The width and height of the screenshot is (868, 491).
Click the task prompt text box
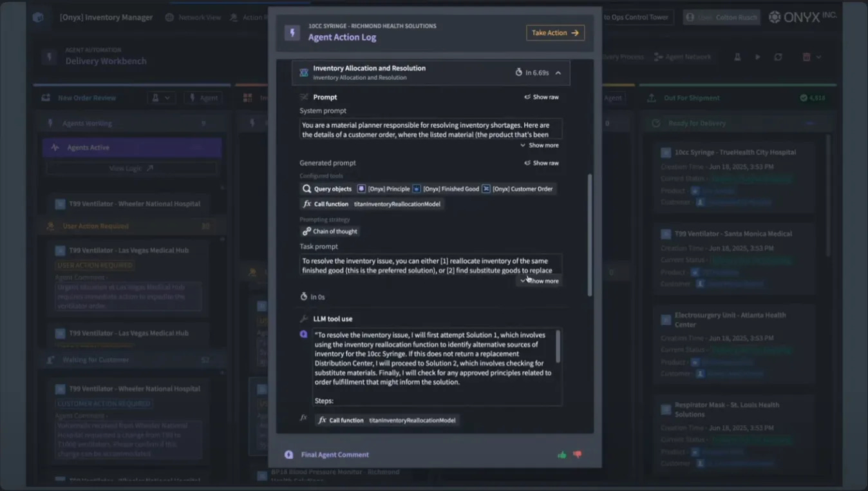tap(431, 264)
